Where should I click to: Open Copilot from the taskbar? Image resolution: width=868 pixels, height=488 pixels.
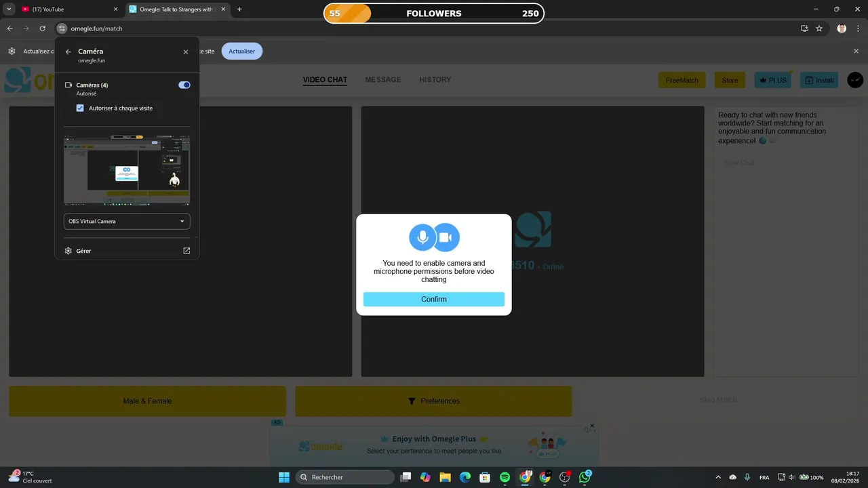click(x=425, y=477)
